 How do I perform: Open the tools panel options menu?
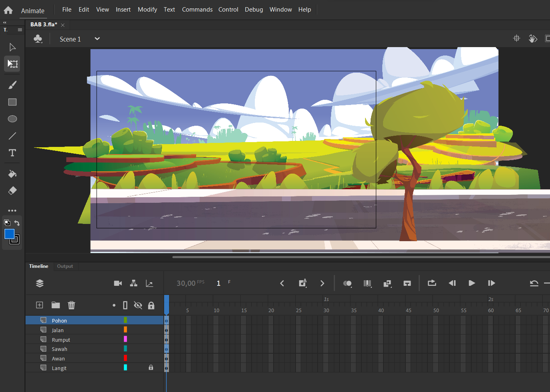[x=20, y=30]
